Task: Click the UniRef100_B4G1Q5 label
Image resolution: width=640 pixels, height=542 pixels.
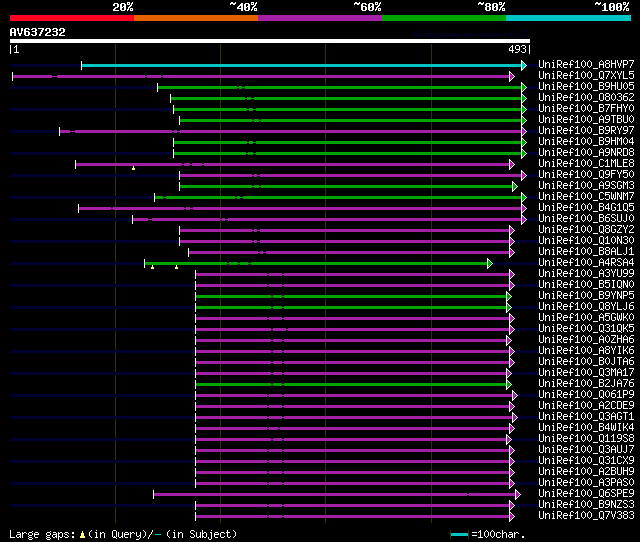Action: 586,208
